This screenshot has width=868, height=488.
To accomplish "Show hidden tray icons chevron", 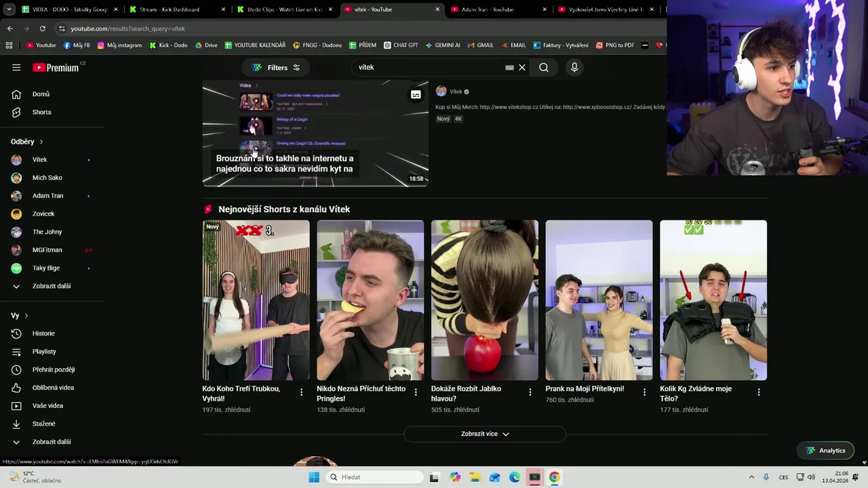I will pyautogui.click(x=751, y=477).
